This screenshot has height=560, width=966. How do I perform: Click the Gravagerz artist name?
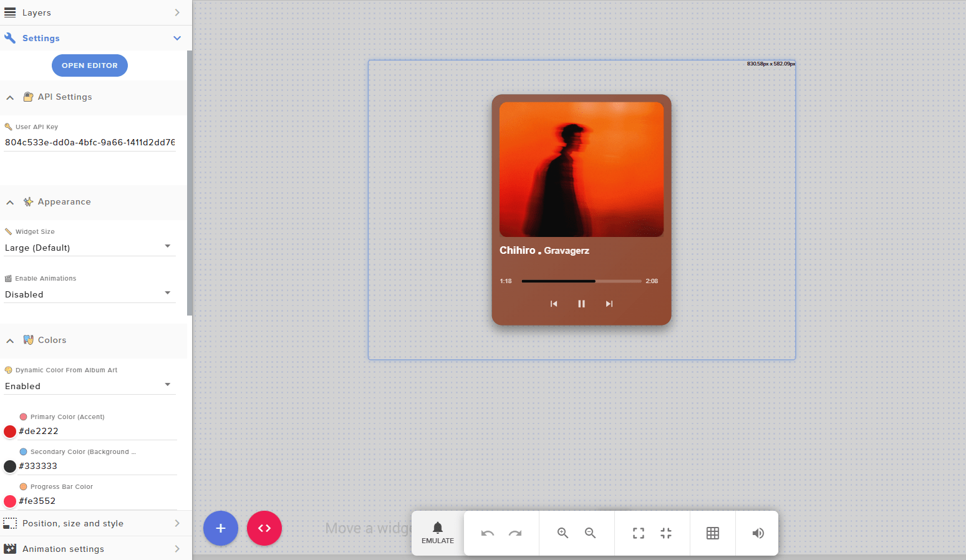pyautogui.click(x=567, y=251)
